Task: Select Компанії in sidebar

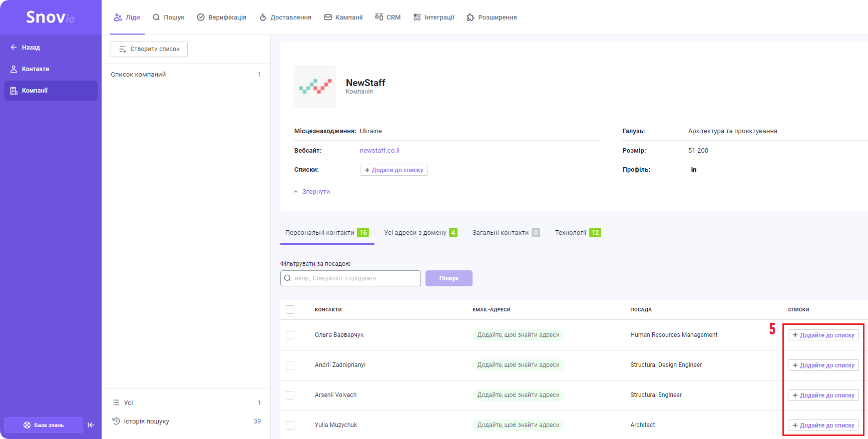Action: coord(51,91)
